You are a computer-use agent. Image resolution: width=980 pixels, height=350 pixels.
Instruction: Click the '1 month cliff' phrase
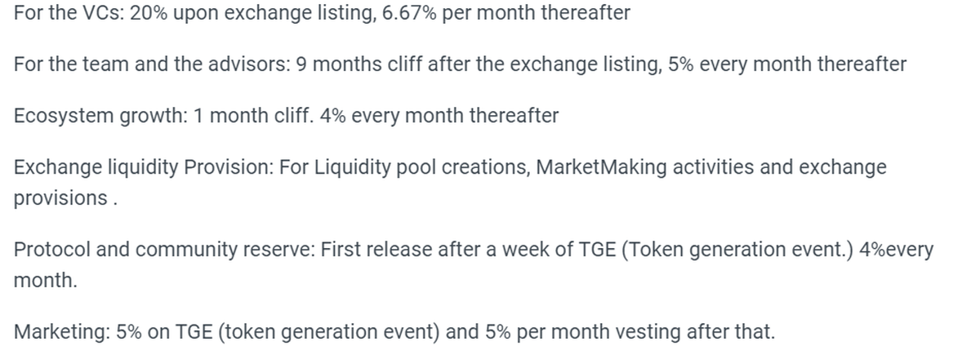click(244, 116)
